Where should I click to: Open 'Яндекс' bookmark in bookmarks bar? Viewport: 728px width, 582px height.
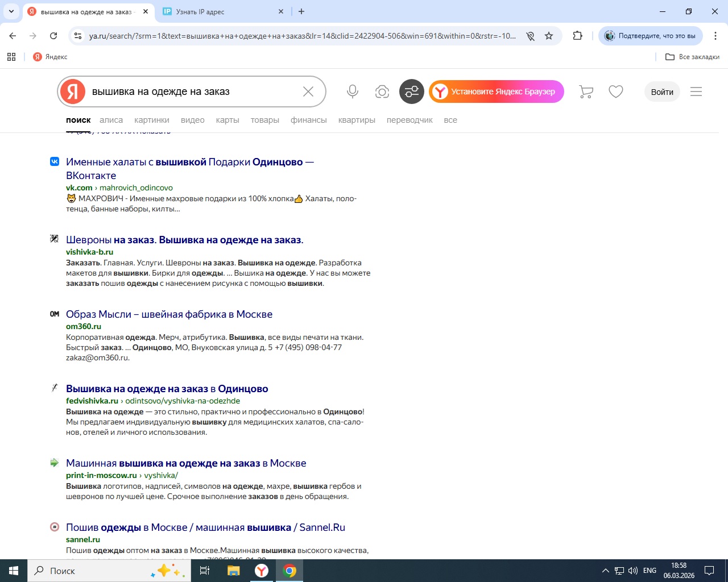pos(50,57)
